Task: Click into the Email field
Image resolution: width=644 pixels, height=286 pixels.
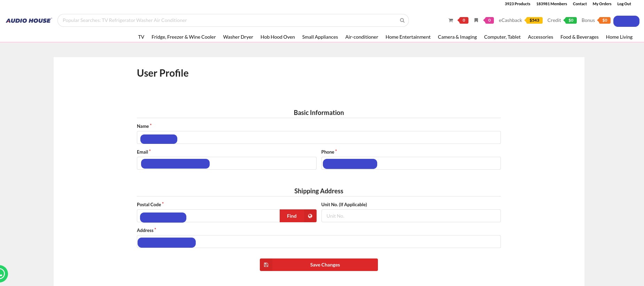Action: pyautogui.click(x=227, y=163)
